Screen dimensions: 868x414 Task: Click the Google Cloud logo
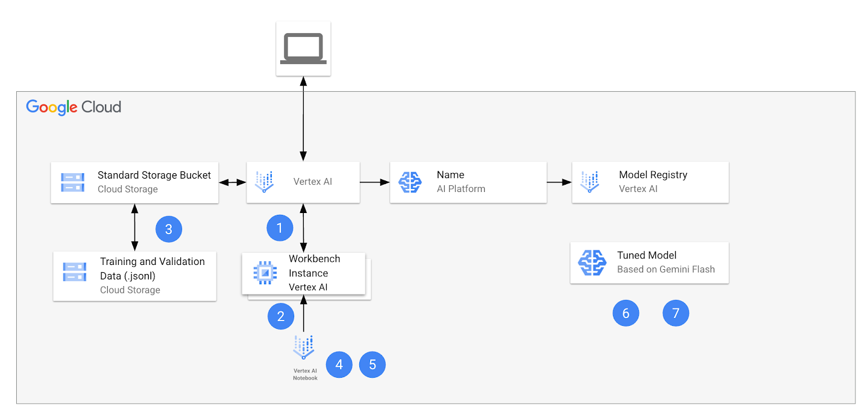click(x=74, y=107)
